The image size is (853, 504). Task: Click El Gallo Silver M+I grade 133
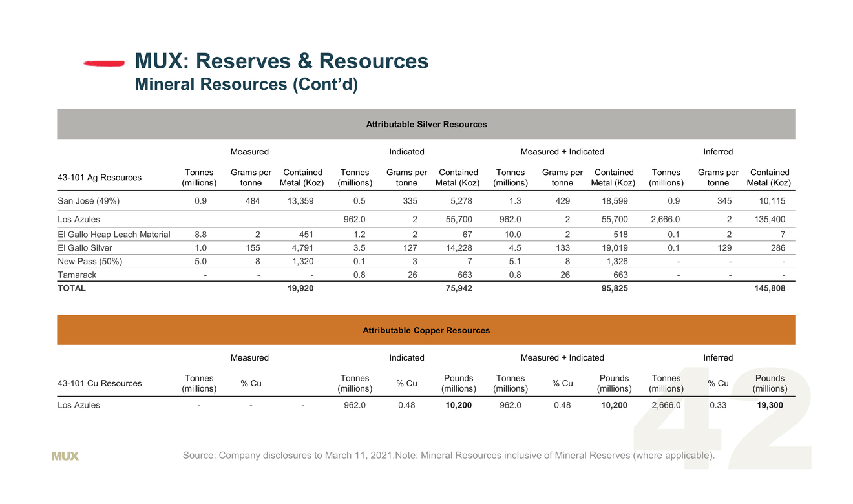(x=562, y=248)
